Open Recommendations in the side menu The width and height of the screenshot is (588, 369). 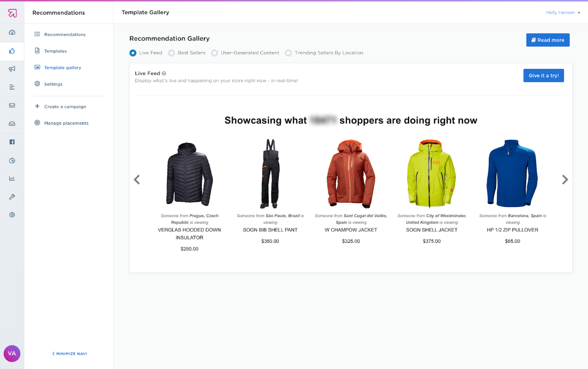click(65, 34)
